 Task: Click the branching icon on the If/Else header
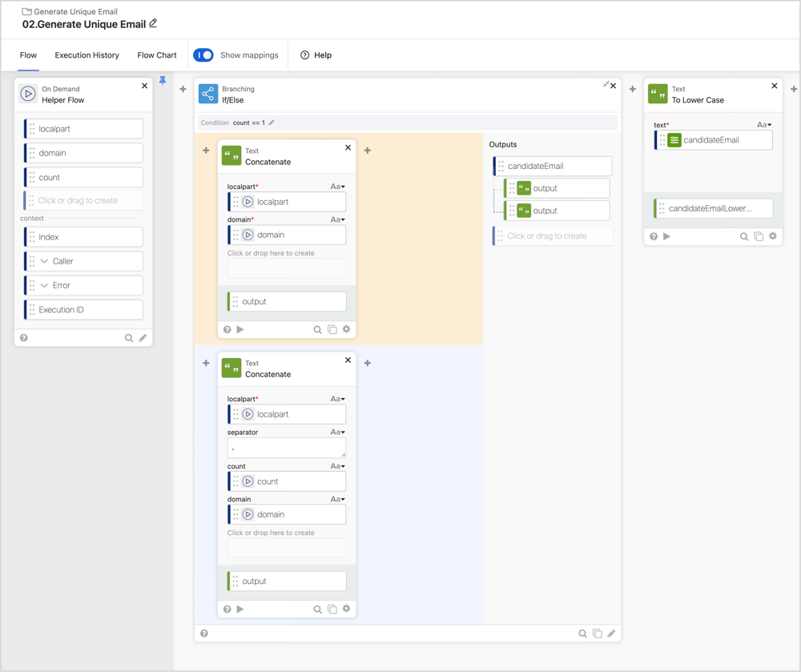tap(207, 94)
